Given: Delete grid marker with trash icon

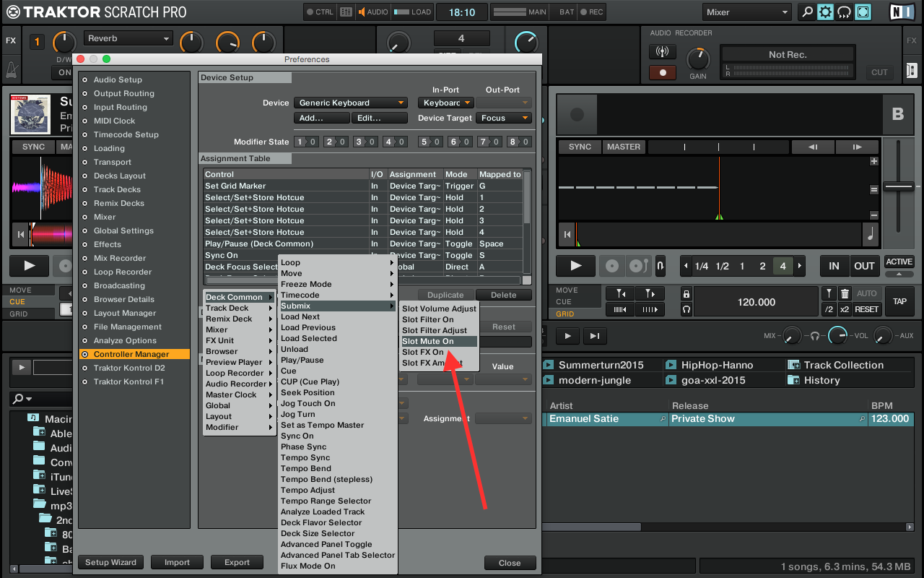Looking at the screenshot, I should click(x=845, y=294).
